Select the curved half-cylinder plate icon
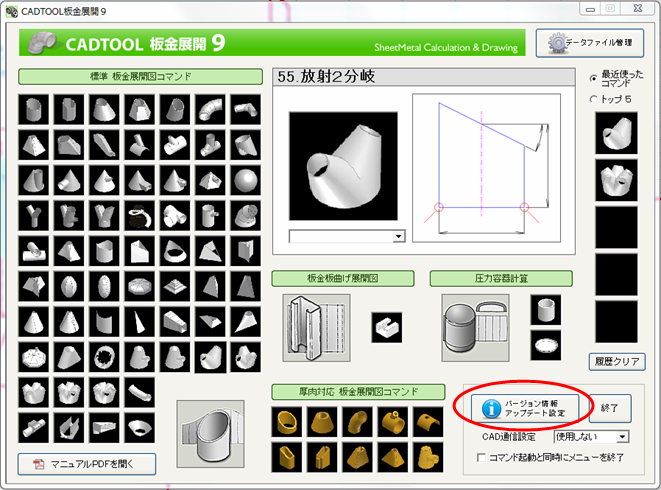Viewport: 661px width, 490px height. [104, 322]
